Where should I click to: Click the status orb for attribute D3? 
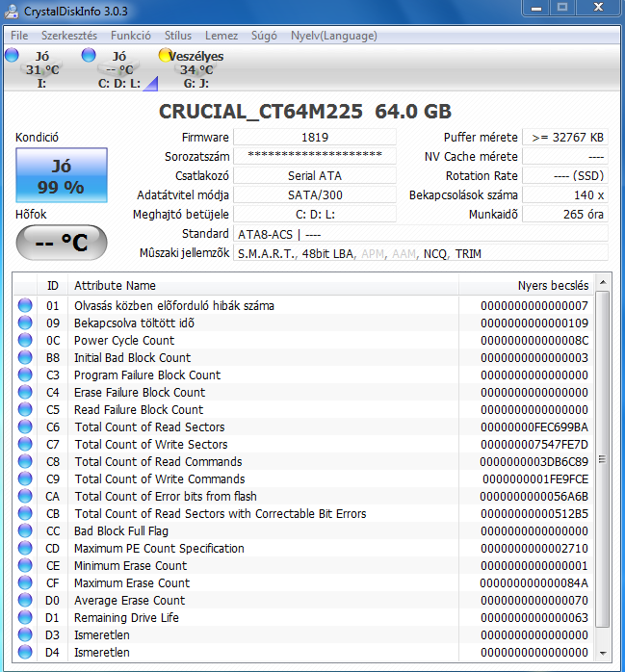25,634
